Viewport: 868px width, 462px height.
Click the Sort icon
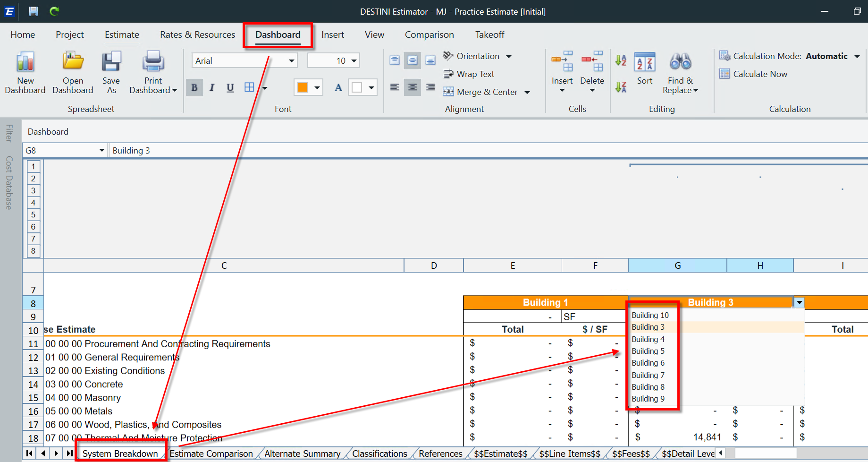[645, 62]
